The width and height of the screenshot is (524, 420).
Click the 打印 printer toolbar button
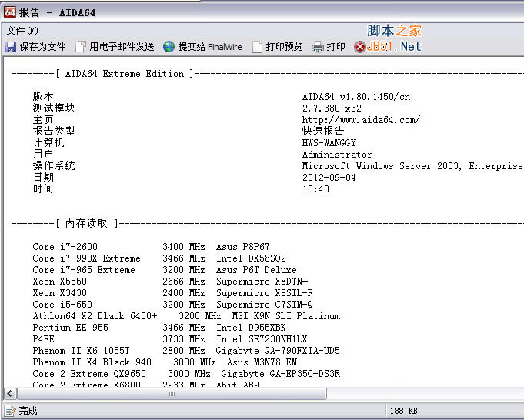click(x=328, y=47)
